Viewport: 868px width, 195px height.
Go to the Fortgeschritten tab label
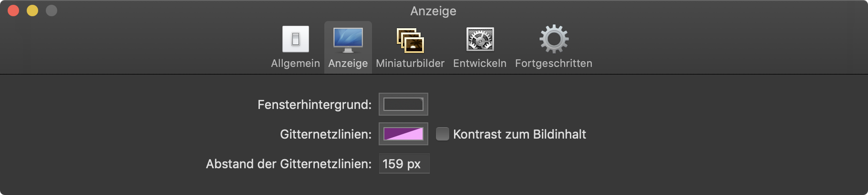coord(554,64)
